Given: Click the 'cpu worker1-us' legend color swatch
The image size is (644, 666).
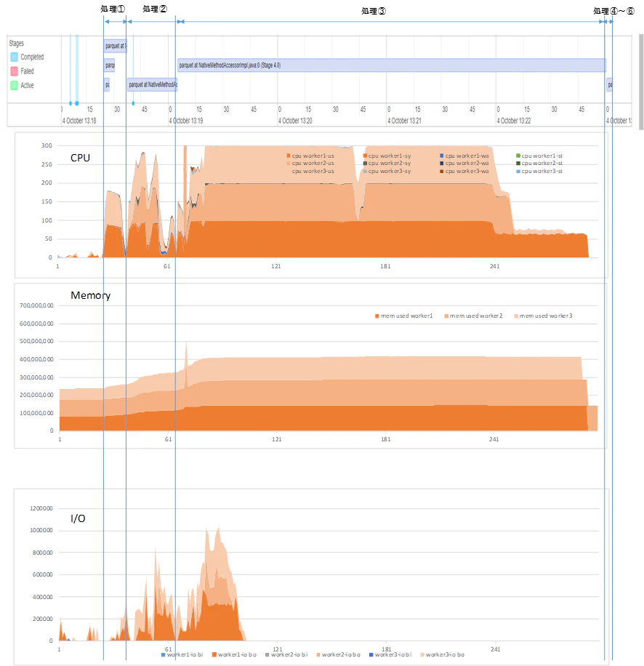Looking at the screenshot, I should 289,156.
